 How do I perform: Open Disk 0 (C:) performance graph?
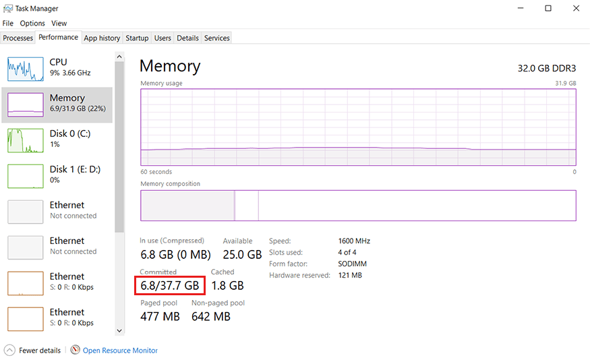click(x=25, y=140)
